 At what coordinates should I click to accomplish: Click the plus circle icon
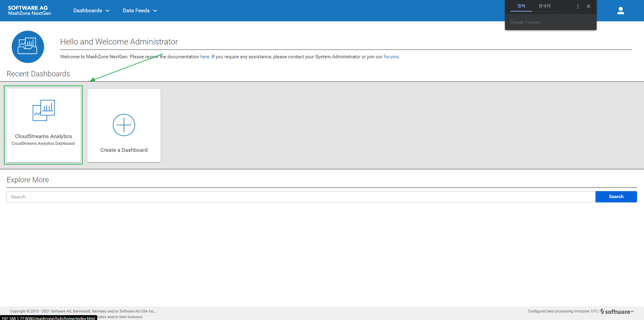(x=124, y=125)
